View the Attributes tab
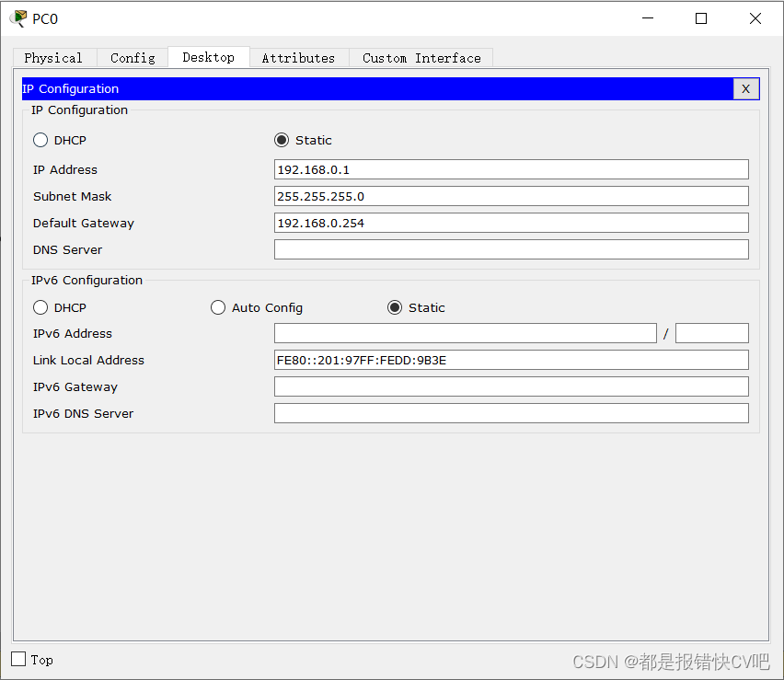 tap(298, 57)
